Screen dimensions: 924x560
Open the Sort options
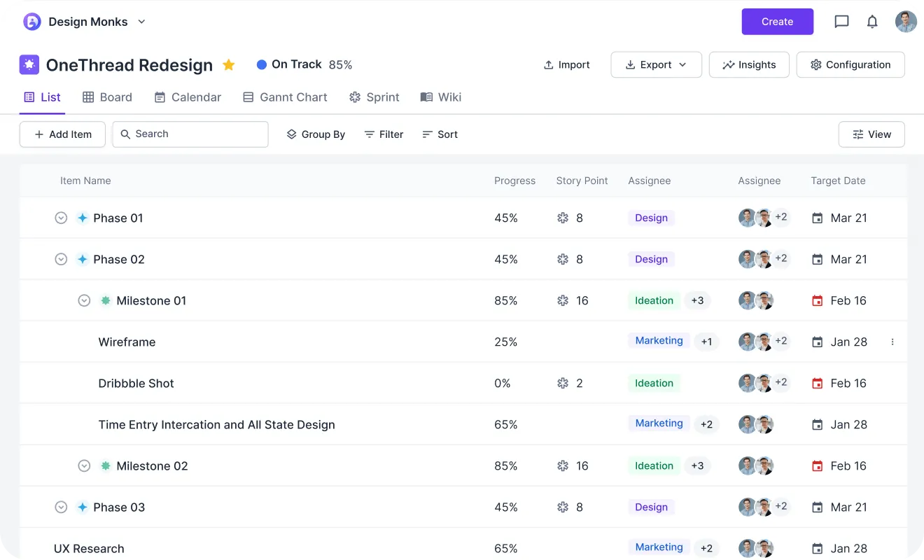point(440,134)
